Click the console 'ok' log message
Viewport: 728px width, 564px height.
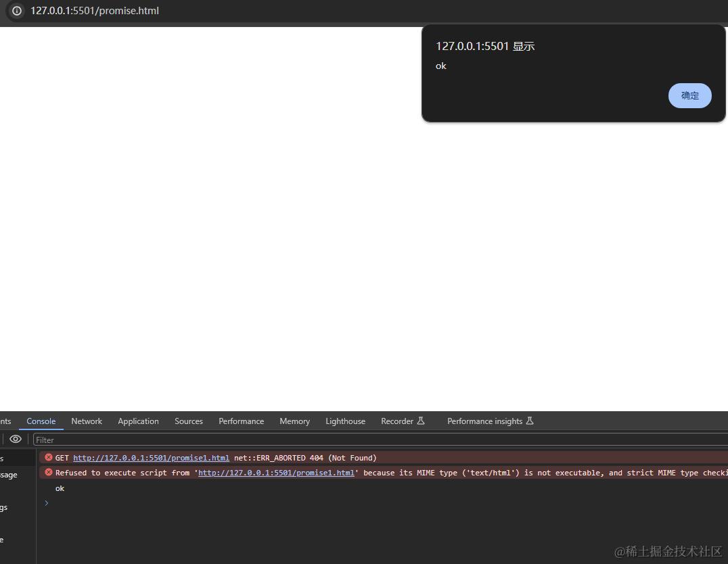60,488
